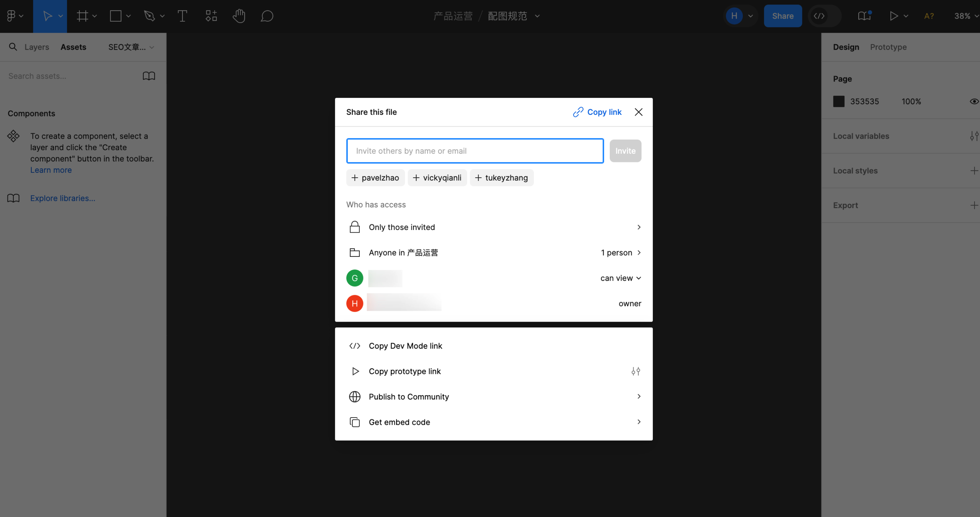This screenshot has height=517, width=980.
Task: Open prototype link settings sliders icon
Action: [x=636, y=371]
